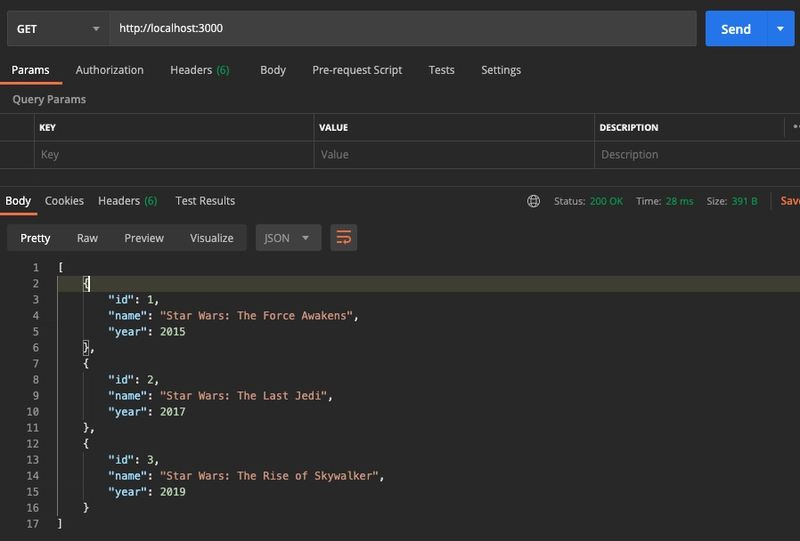This screenshot has width=800, height=541.
Task: Click the "id": 3 line
Action: click(x=133, y=460)
